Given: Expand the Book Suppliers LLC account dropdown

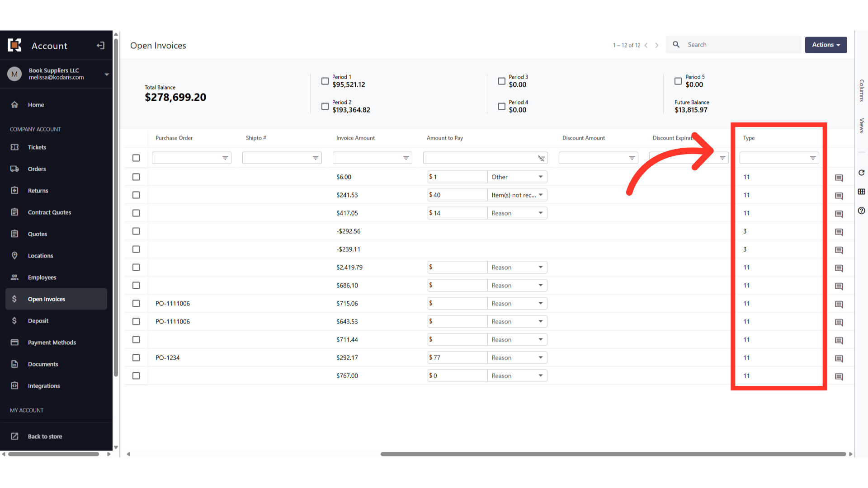Looking at the screenshot, I should (107, 74).
